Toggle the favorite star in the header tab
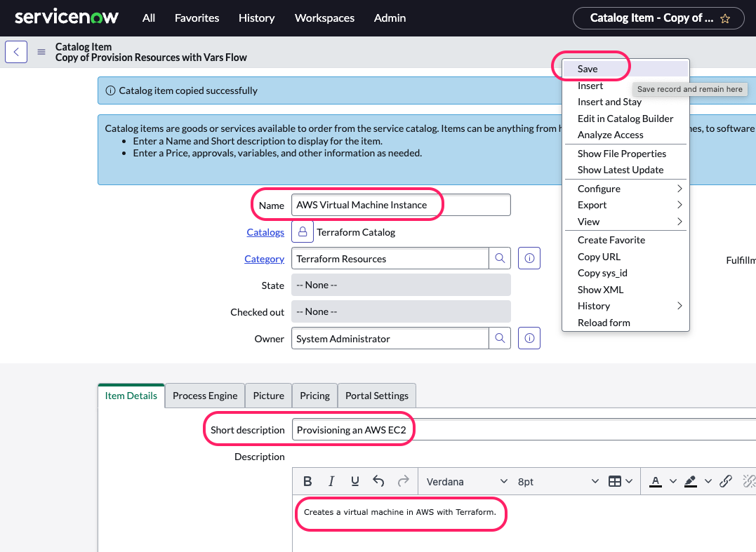 tap(725, 18)
